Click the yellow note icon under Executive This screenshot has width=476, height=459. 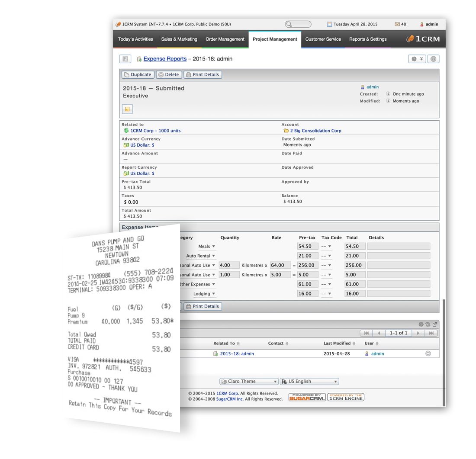127,109
